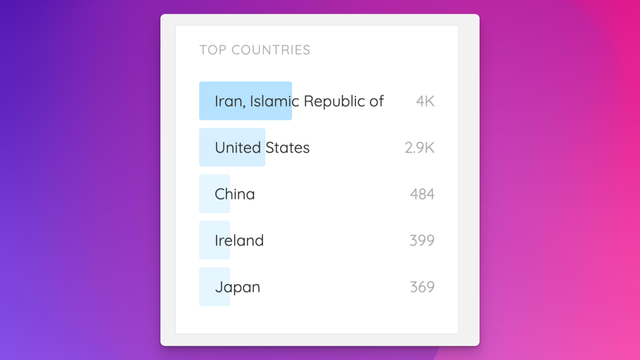Click the light blue bar behind United States

[x=232, y=147]
